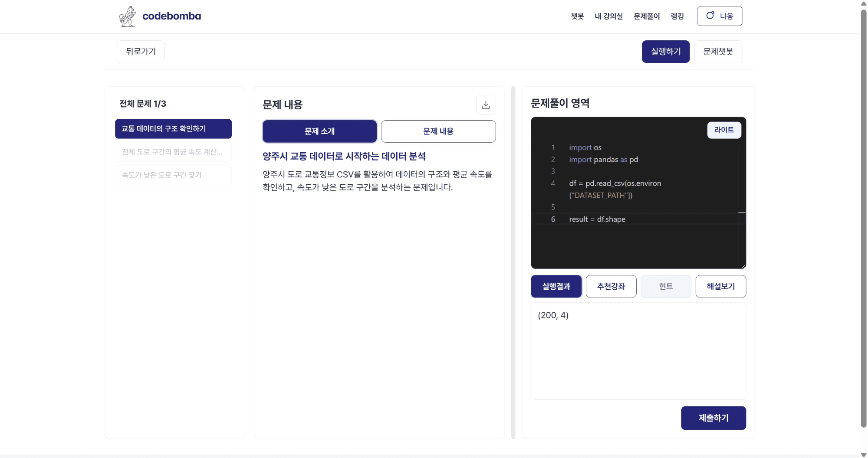This screenshot has height=458, width=868.
Task: Click the 전체 문제 1/3 heading
Action: click(143, 104)
